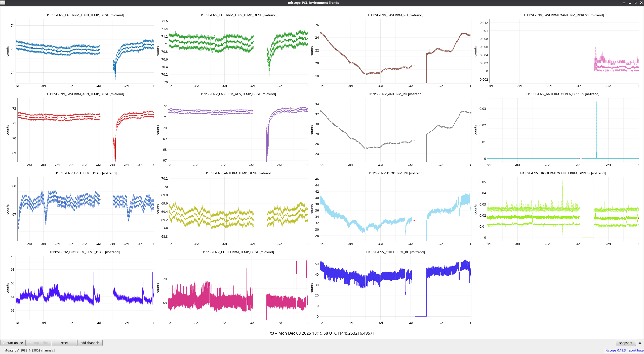Viewport: 644px width, 354px height.
Task: Minimize the ndscope window
Action: click(630, 3)
